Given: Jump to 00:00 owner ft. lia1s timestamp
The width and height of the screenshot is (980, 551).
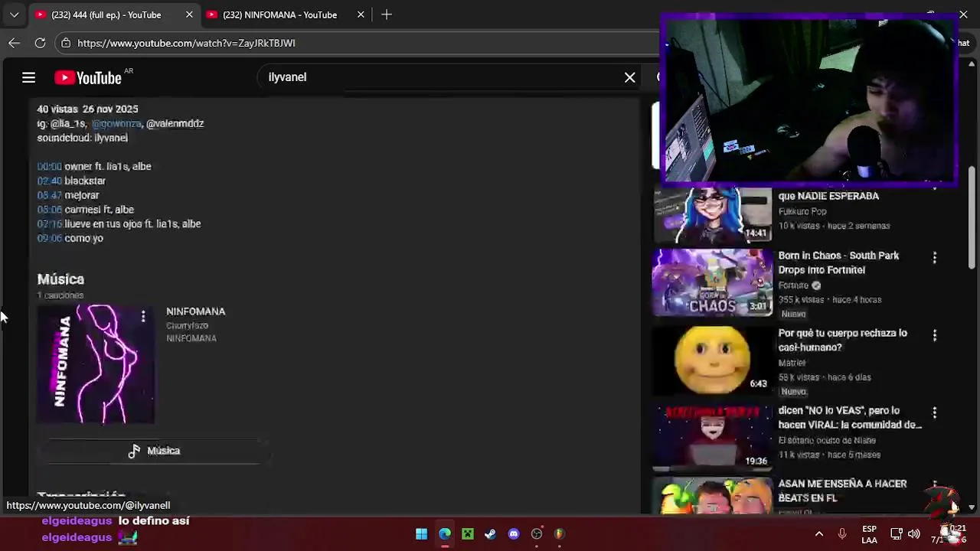Looking at the screenshot, I should 50,166.
